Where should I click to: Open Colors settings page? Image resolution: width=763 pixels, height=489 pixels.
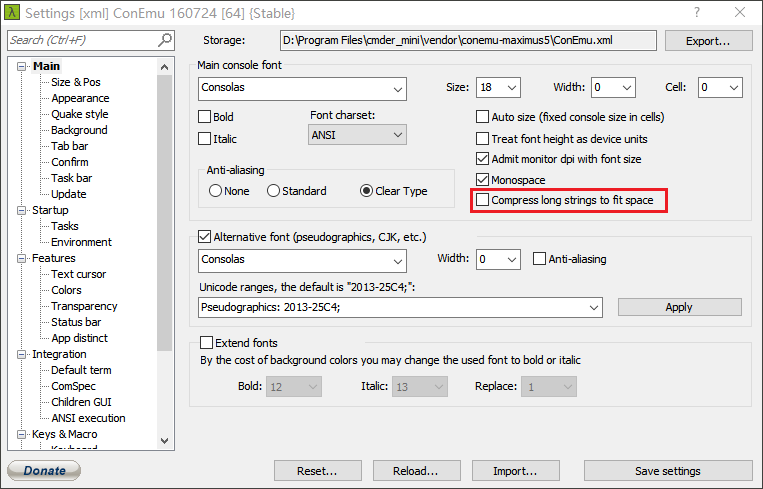tap(66, 290)
